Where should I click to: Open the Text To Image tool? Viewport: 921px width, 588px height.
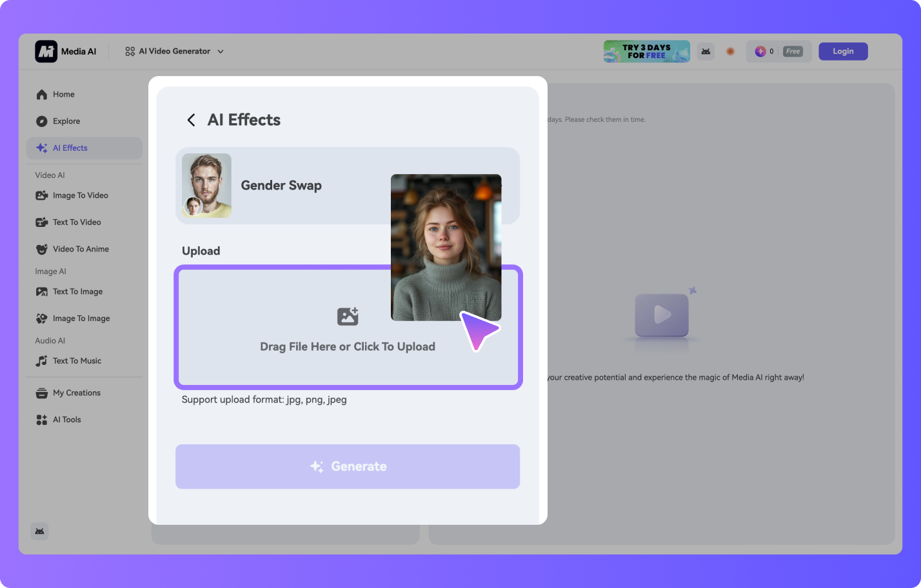(x=77, y=292)
